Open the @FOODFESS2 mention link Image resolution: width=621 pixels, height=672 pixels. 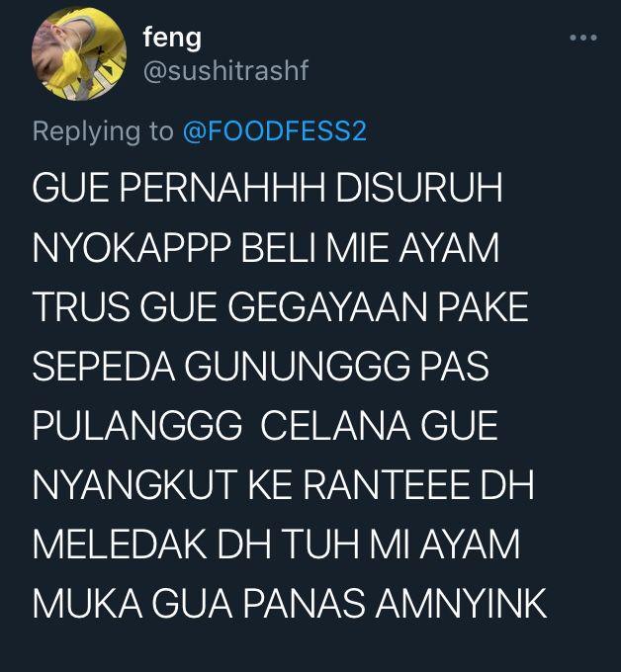275,131
